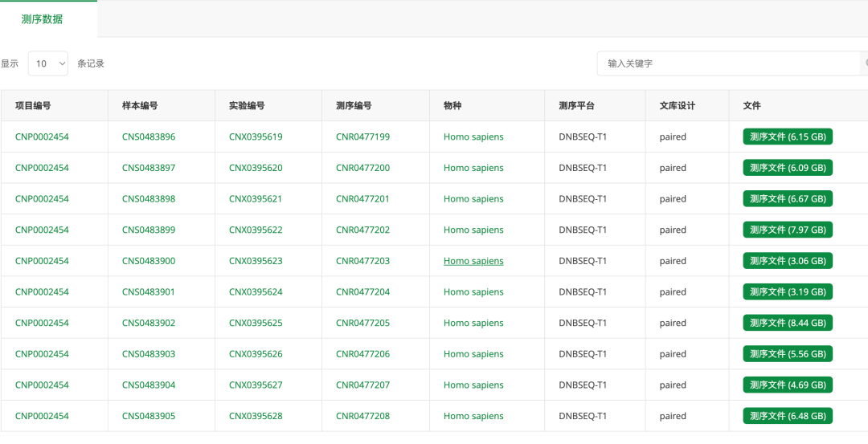Open sample link CNS0483899
The height and width of the screenshot is (444, 868).
pyautogui.click(x=149, y=230)
